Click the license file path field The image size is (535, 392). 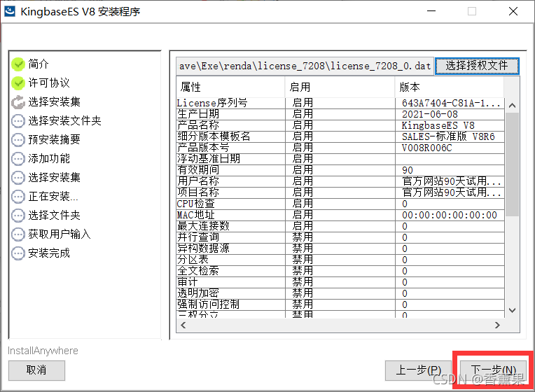coord(305,66)
